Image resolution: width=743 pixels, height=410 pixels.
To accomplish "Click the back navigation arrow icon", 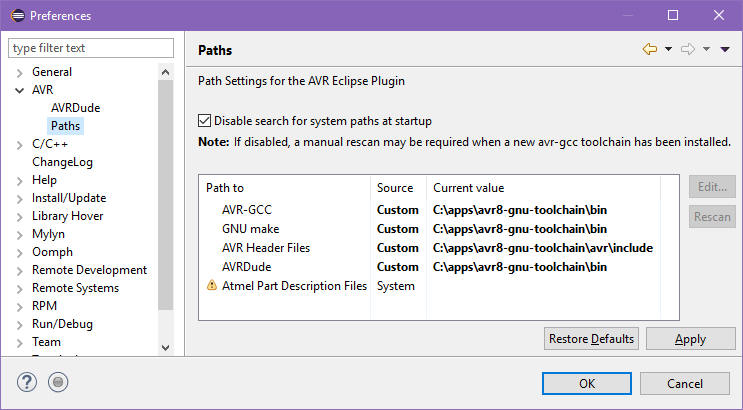I will coord(650,49).
